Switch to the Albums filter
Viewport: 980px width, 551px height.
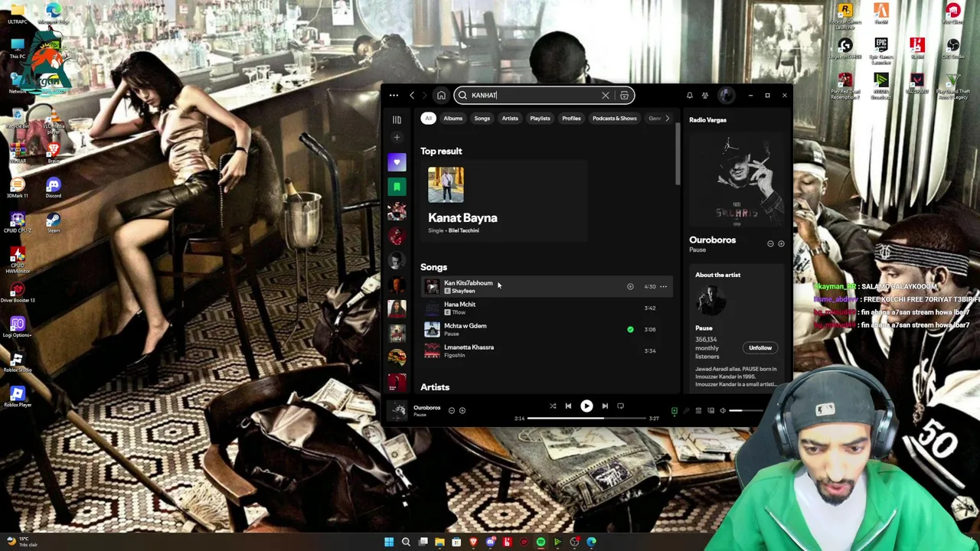(452, 119)
